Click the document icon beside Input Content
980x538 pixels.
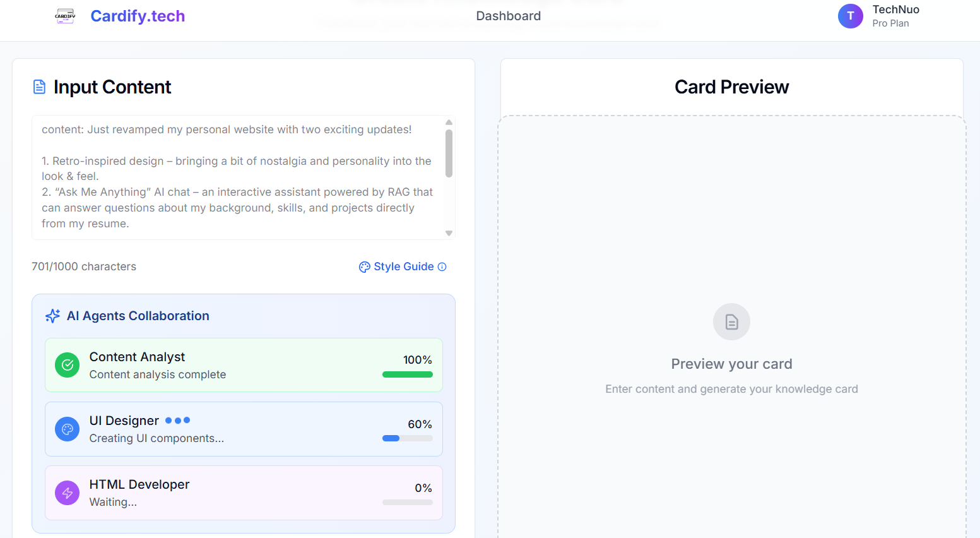point(39,87)
